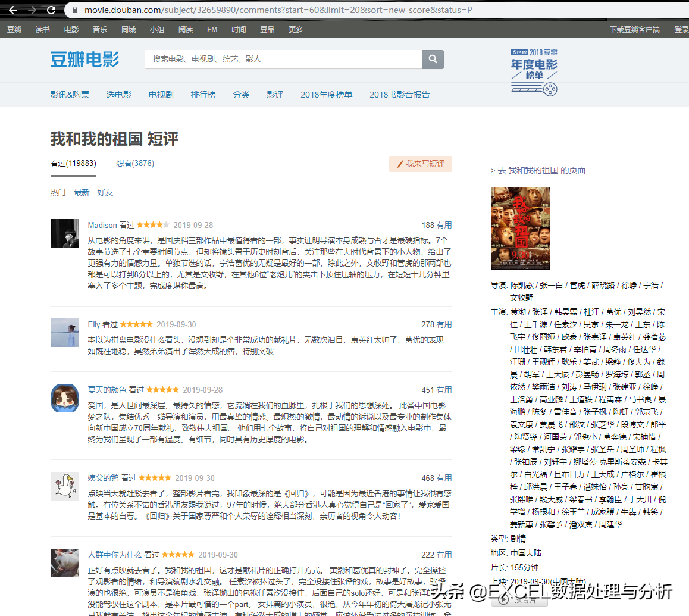The image size is (689, 616).
Task: Switch to the 想看(3876) tab
Action: 135,163
